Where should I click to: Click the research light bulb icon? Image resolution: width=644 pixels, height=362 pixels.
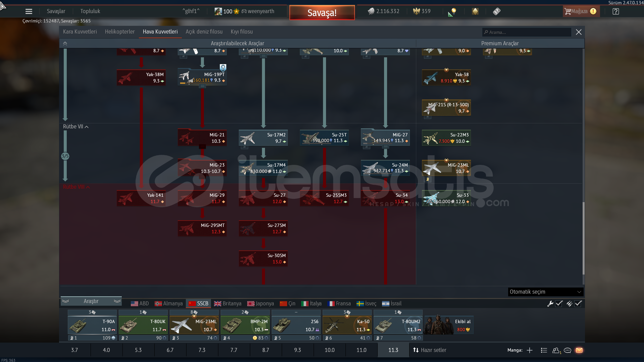click(x=452, y=12)
